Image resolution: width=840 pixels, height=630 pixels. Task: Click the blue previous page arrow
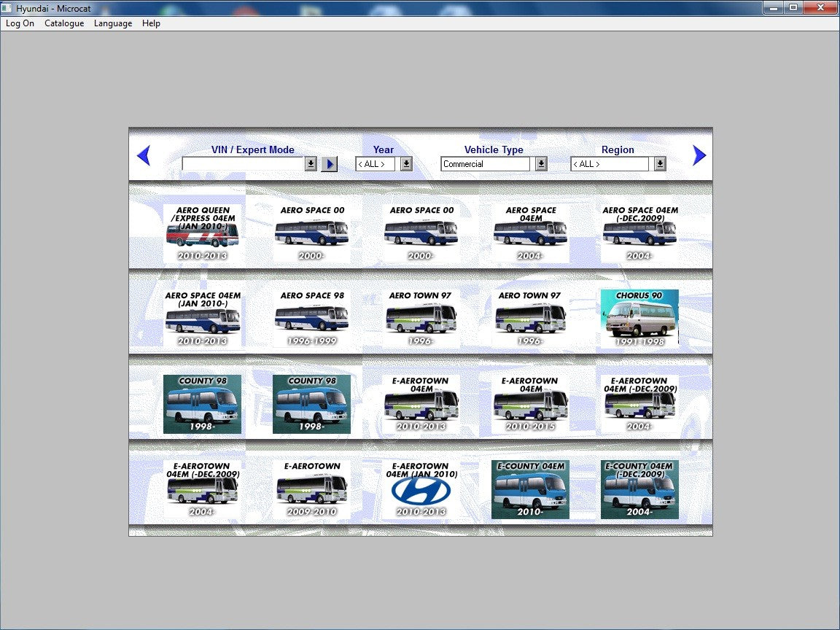click(x=144, y=155)
